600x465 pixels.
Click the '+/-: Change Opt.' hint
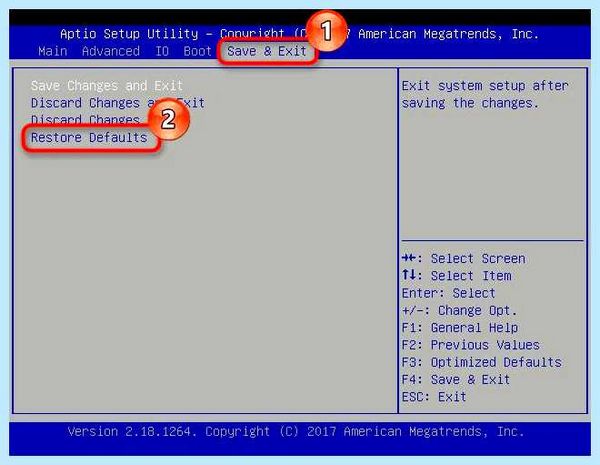459,310
